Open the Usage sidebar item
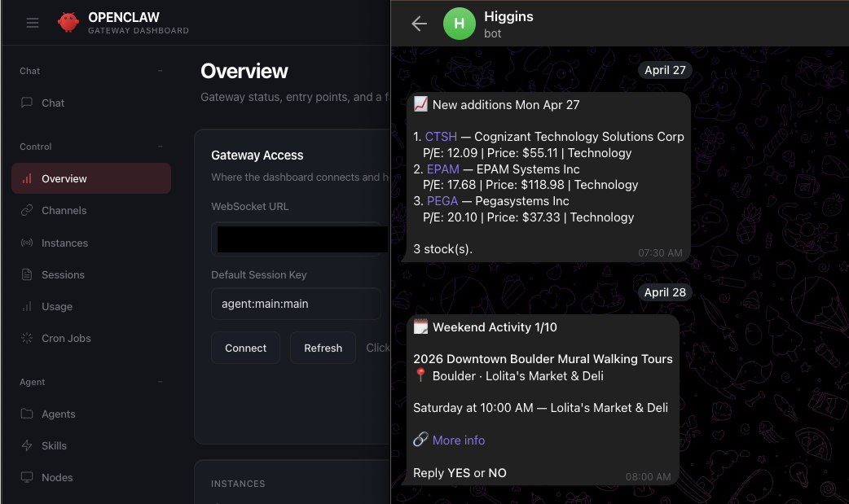 [x=91, y=306]
